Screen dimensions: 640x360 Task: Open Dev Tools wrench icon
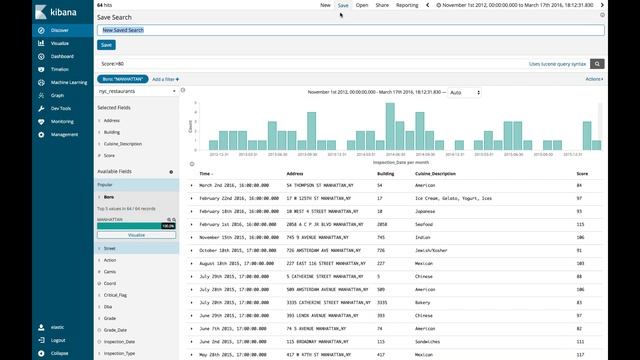(x=41, y=109)
